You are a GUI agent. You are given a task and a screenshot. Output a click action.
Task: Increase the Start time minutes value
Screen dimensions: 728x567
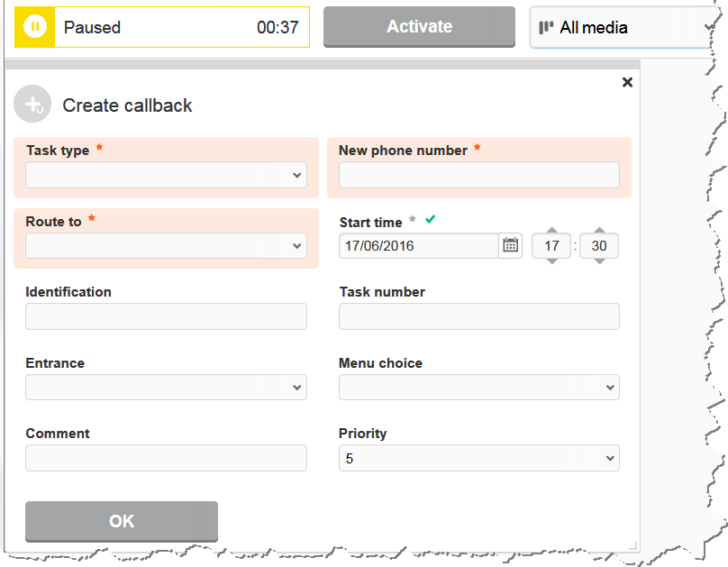coord(599,230)
